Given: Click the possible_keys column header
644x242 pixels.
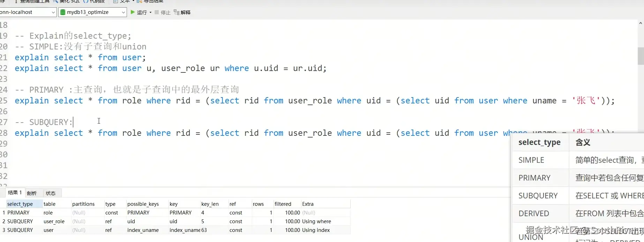Looking at the screenshot, I should coord(143,204).
